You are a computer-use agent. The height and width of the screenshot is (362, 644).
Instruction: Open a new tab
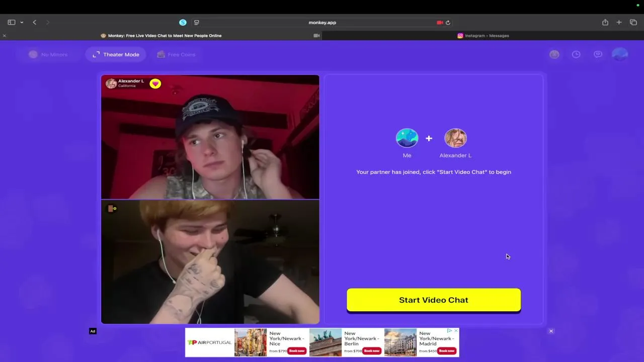(619, 22)
